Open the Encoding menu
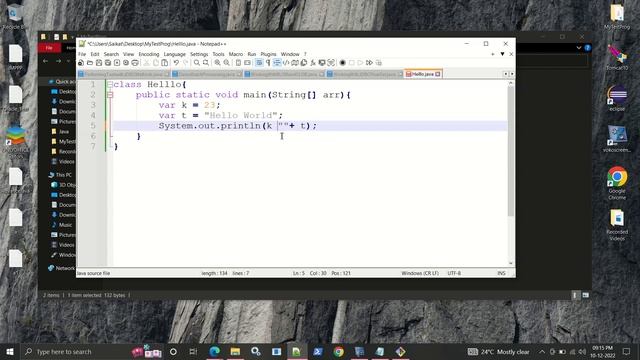 (149, 54)
